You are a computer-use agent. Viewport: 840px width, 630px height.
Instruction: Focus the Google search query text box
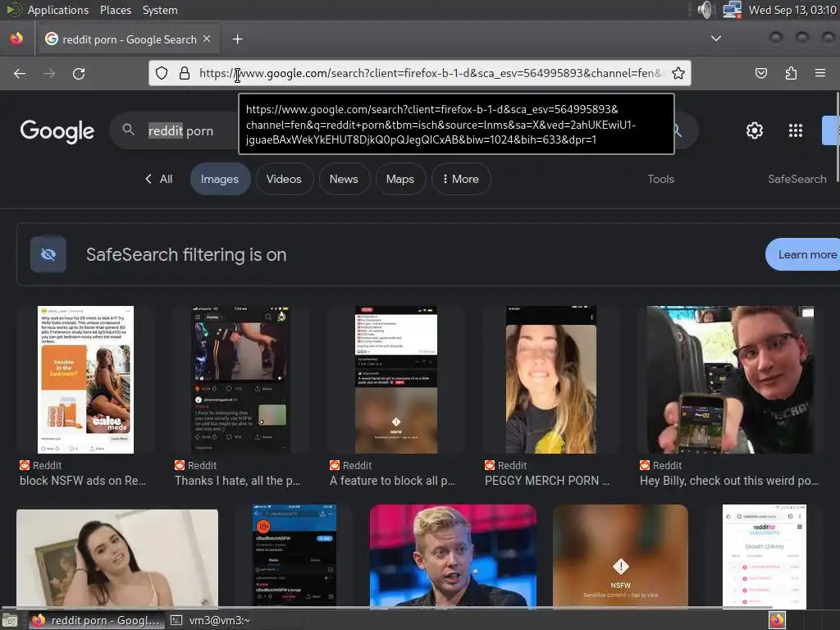tap(180, 130)
